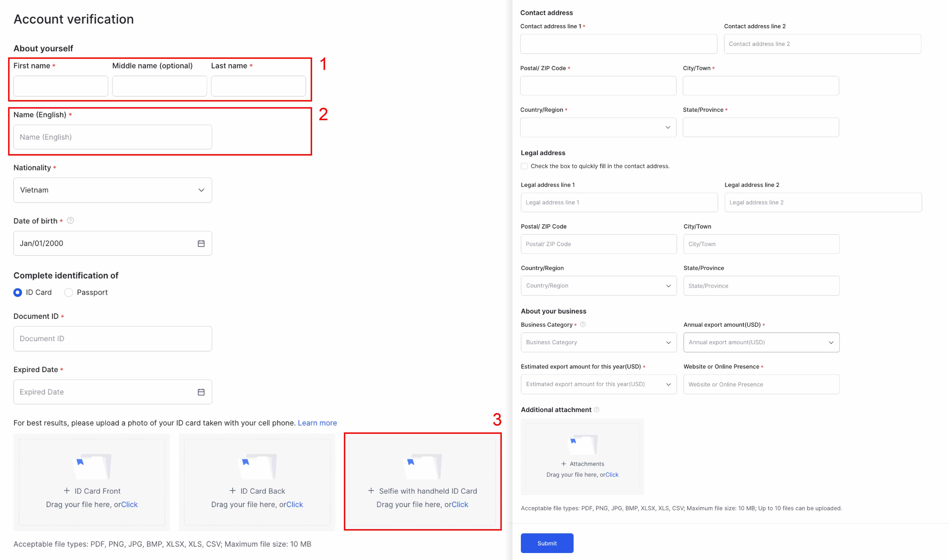The height and width of the screenshot is (560, 949).
Task: Click into the Expired Date field
Action: tap(113, 392)
